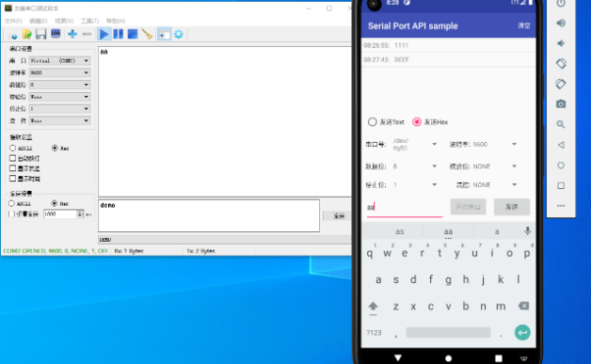Tap the shift arrow key on keyboard
This screenshot has width=591, height=364.
click(x=374, y=307)
